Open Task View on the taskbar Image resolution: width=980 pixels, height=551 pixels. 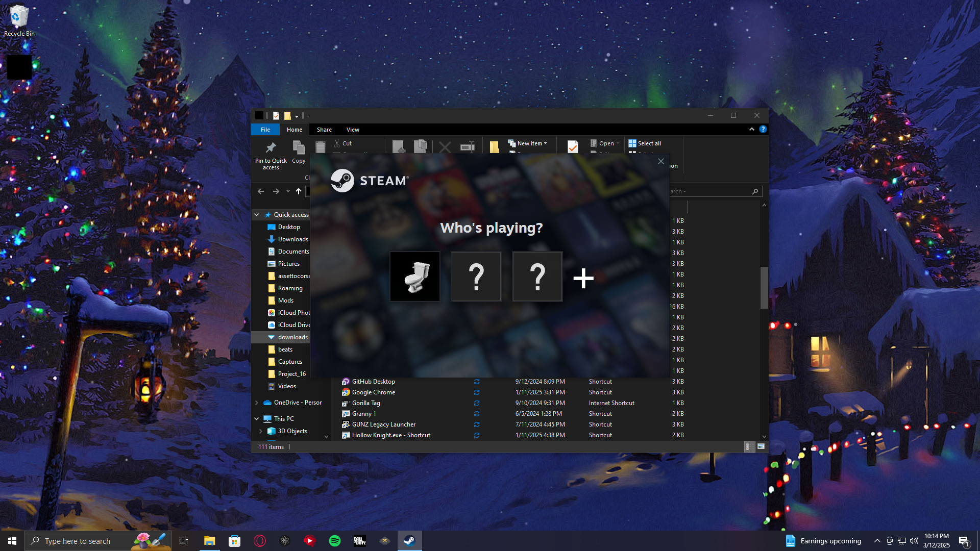pyautogui.click(x=184, y=541)
